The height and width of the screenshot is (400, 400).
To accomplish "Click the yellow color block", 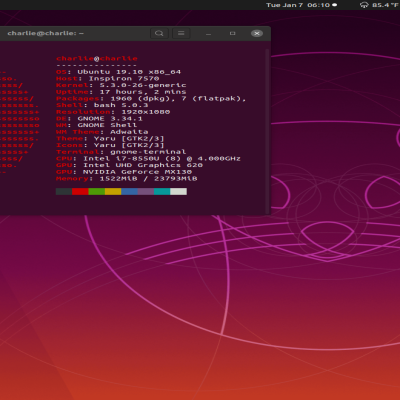I will pos(113,191).
